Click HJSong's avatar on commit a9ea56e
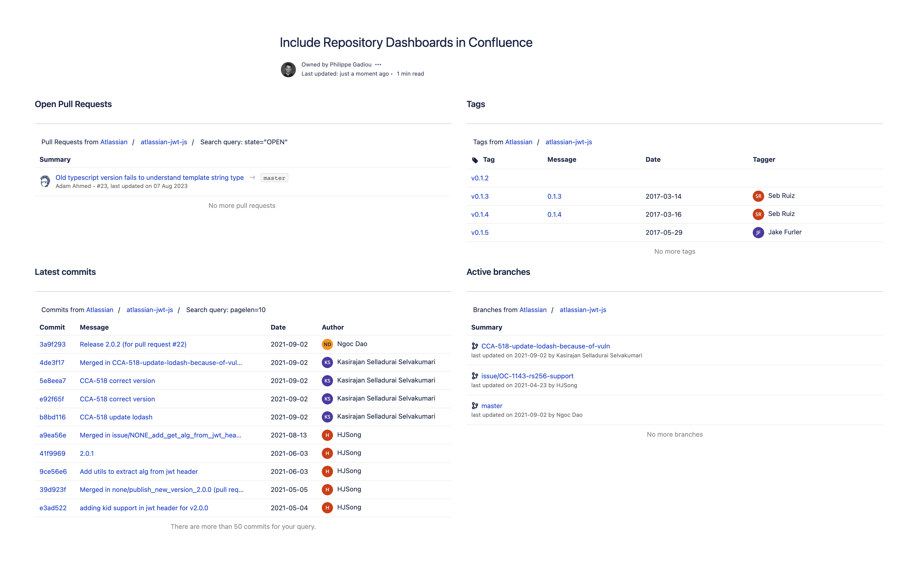Image resolution: width=909 pixels, height=588 pixels. [x=327, y=435]
